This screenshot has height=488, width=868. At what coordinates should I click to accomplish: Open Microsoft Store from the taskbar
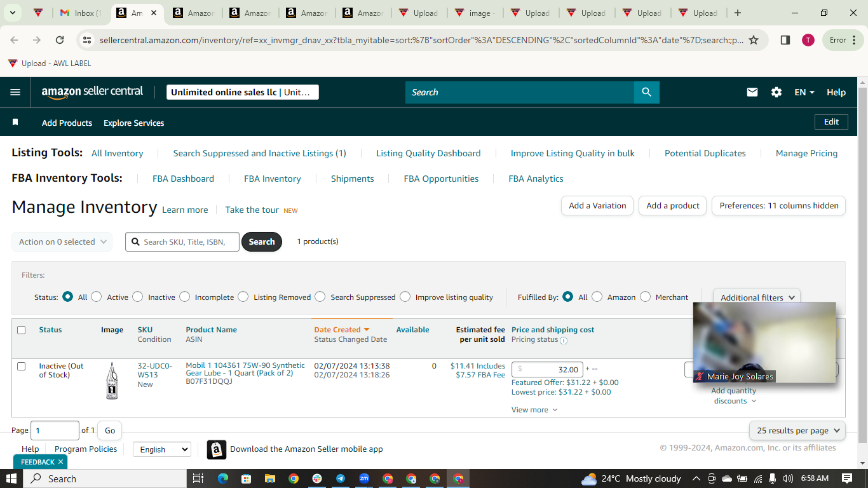pos(247,478)
